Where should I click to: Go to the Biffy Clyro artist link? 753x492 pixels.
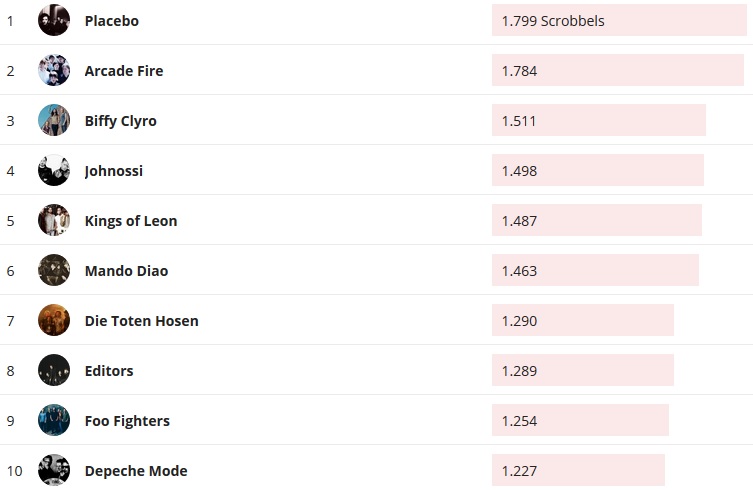click(x=120, y=121)
